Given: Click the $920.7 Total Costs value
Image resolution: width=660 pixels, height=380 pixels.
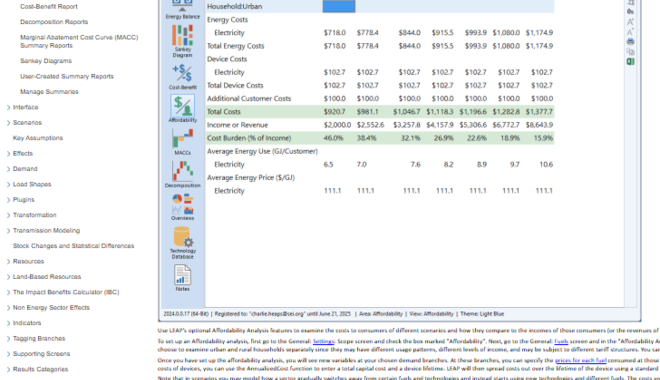Looking at the screenshot, I should tap(335, 112).
